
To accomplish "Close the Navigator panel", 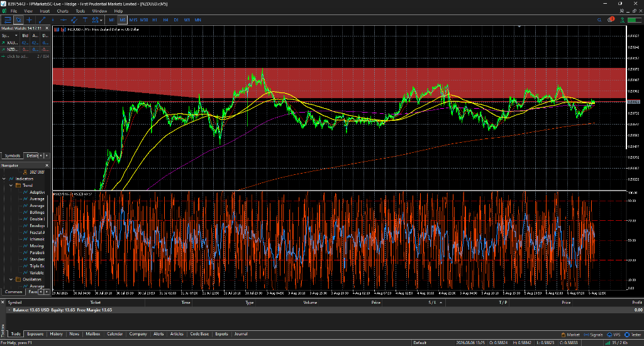I will pyautogui.click(x=47, y=165).
